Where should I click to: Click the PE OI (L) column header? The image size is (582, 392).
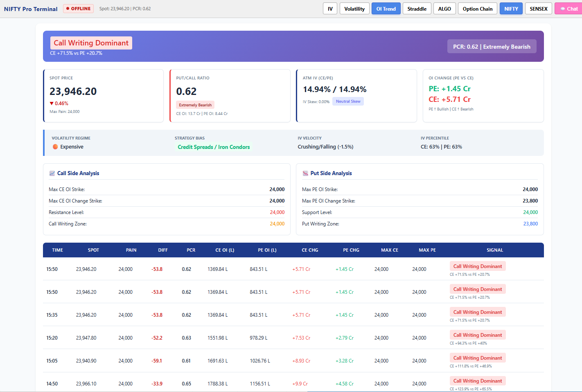[267, 250]
